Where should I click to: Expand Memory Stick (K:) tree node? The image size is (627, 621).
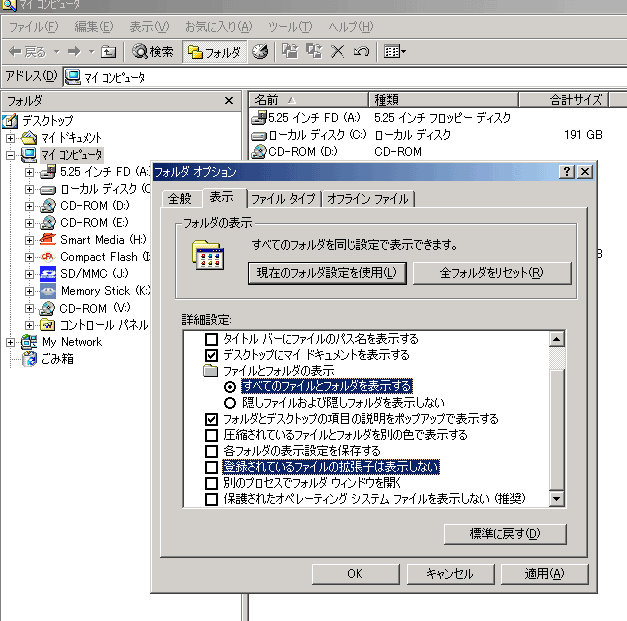click(x=29, y=292)
